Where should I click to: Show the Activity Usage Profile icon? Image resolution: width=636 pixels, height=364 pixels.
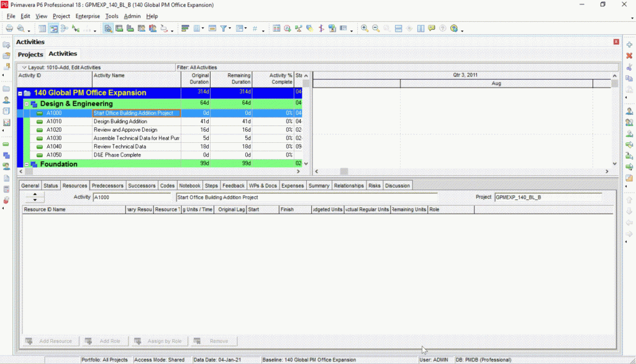pos(130,29)
